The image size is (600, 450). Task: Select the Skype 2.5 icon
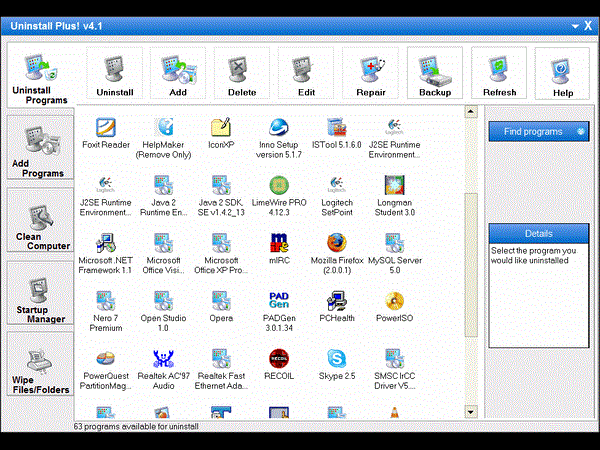(337, 359)
